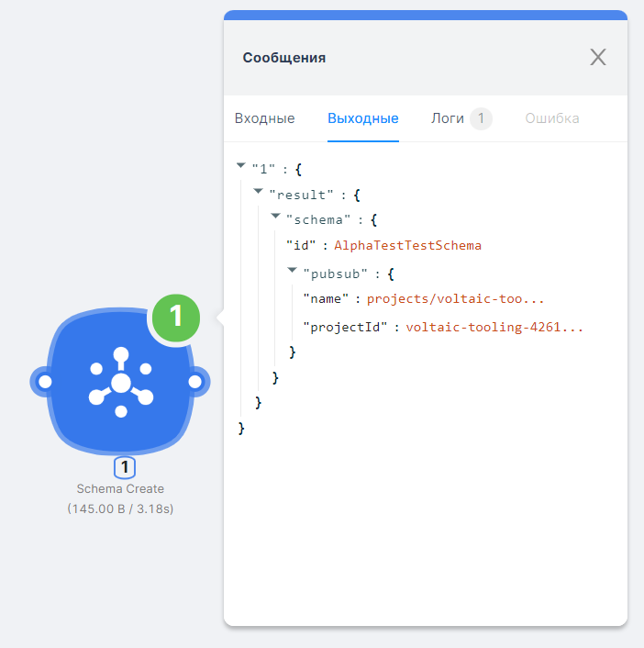The height and width of the screenshot is (648, 644).
Task: Select the module number 1 label under the node
Action: point(120,467)
